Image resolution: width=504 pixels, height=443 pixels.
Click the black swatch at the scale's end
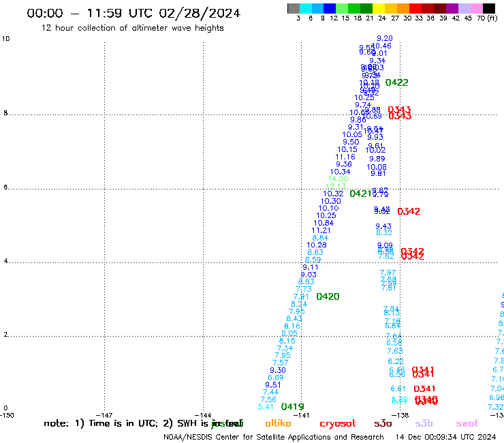coord(489,8)
